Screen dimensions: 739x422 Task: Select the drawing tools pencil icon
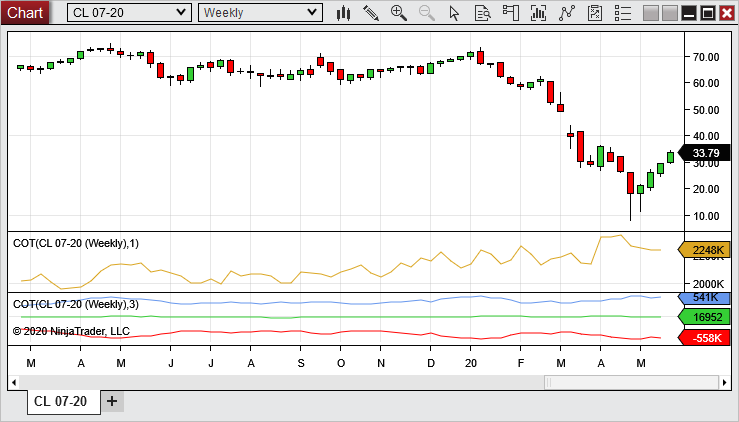[371, 13]
